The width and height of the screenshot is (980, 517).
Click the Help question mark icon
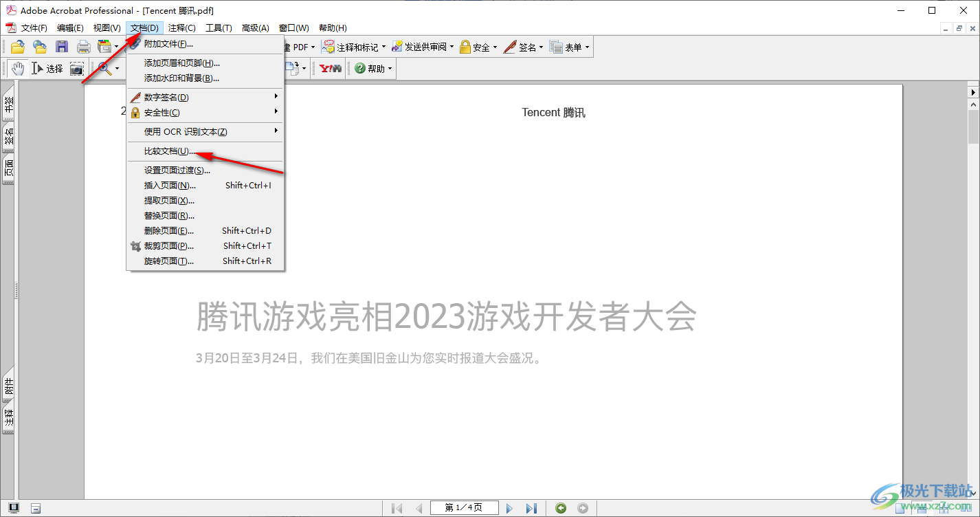pos(359,68)
